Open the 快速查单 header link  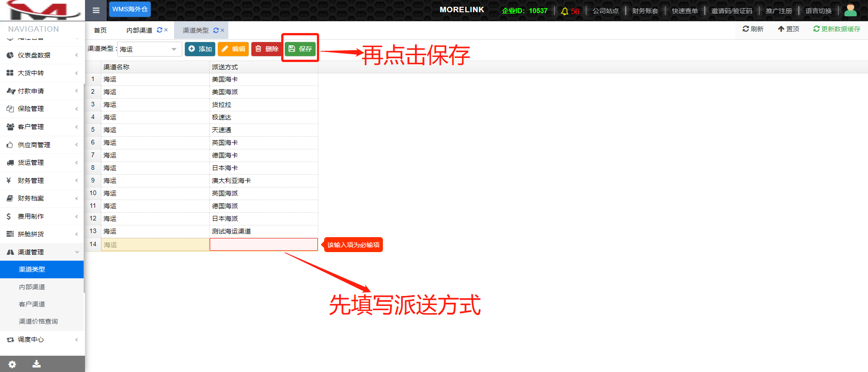coord(685,11)
